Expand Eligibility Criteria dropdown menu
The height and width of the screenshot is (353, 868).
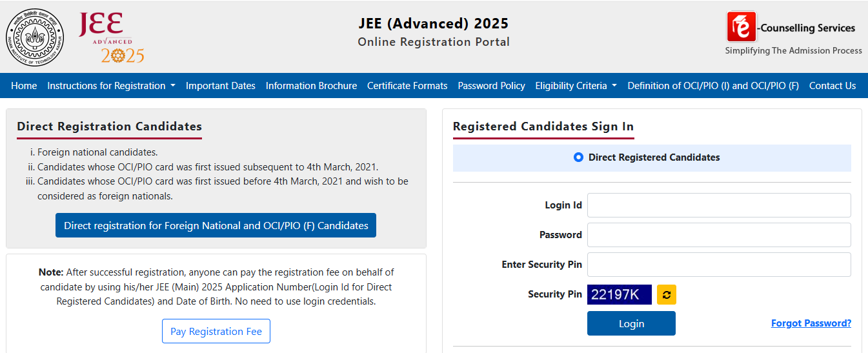click(x=576, y=86)
